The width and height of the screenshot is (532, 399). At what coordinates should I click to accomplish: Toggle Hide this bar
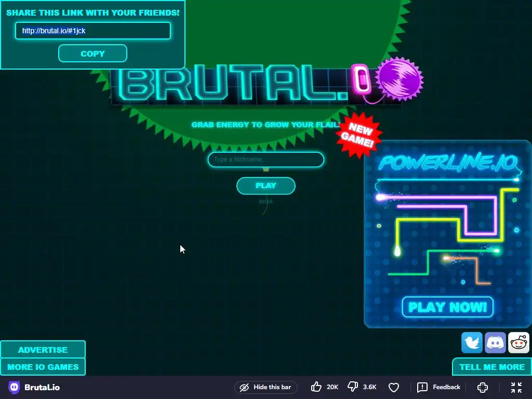pyautogui.click(x=265, y=387)
